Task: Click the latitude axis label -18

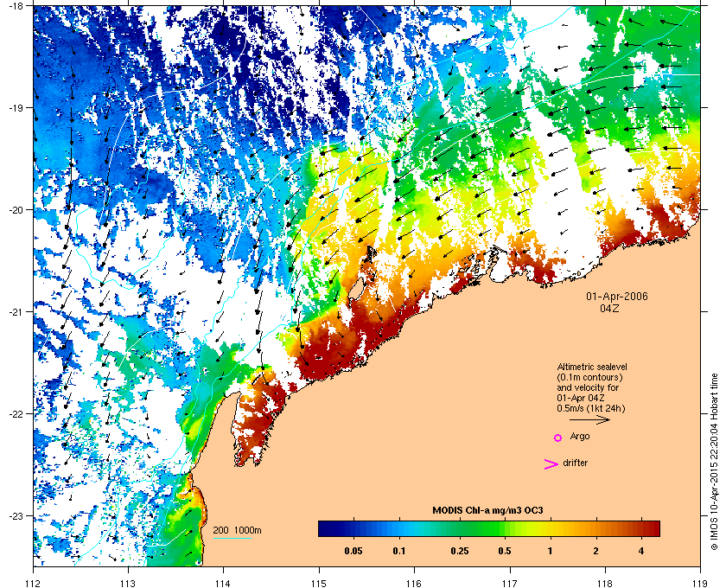Action: click(x=16, y=5)
